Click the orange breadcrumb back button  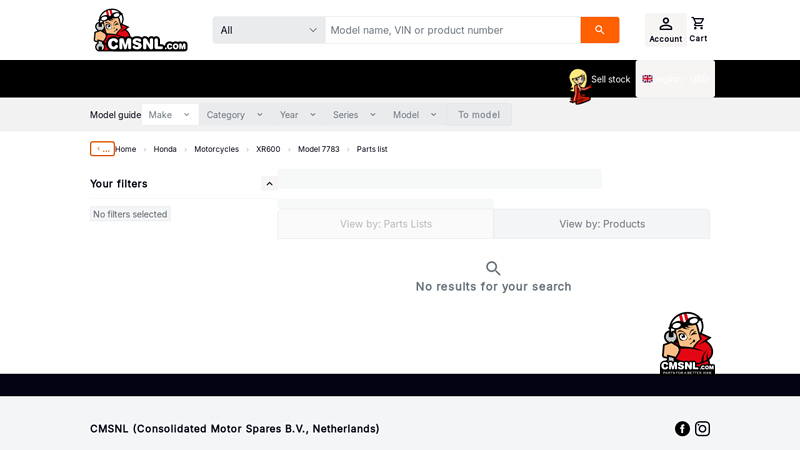(x=102, y=148)
